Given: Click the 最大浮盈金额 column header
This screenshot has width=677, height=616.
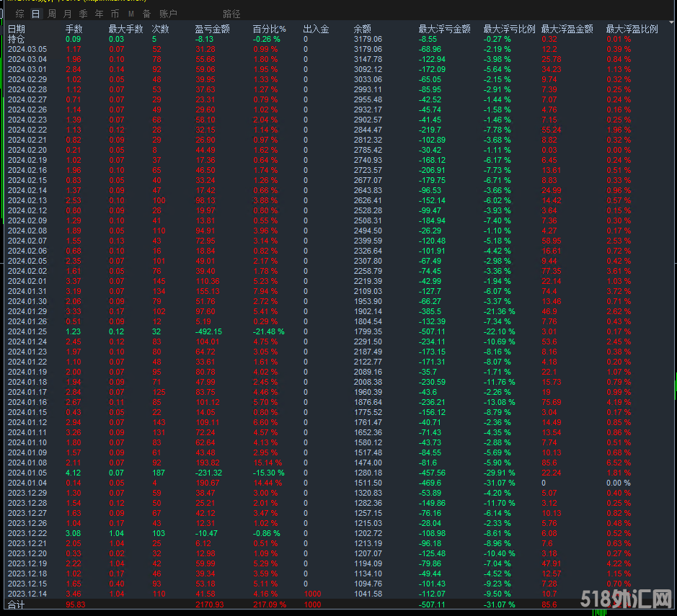Looking at the screenshot, I should point(567,29).
